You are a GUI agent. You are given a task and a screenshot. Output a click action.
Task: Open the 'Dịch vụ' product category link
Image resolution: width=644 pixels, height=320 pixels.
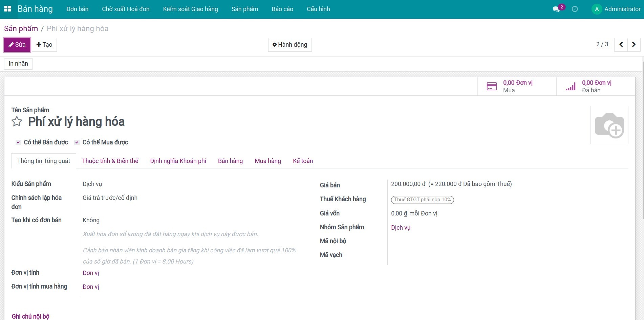point(401,228)
